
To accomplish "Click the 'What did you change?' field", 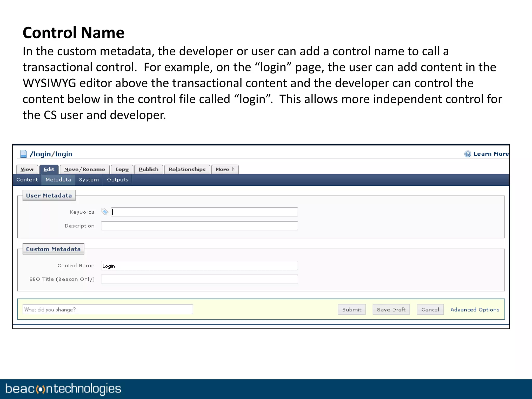I will coord(108,309).
